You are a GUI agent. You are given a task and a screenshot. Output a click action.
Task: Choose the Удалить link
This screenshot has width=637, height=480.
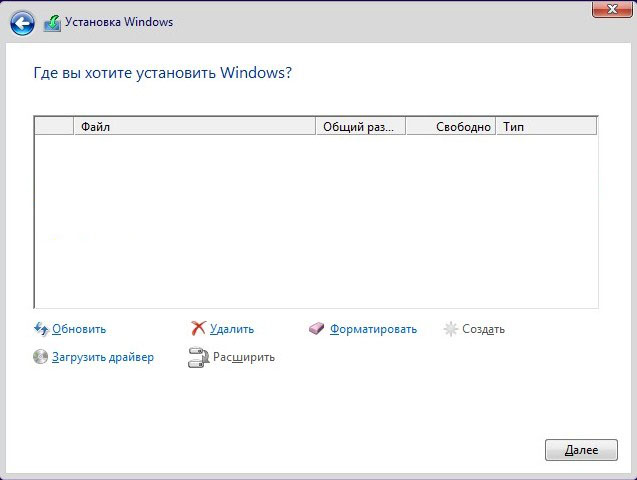coord(232,329)
